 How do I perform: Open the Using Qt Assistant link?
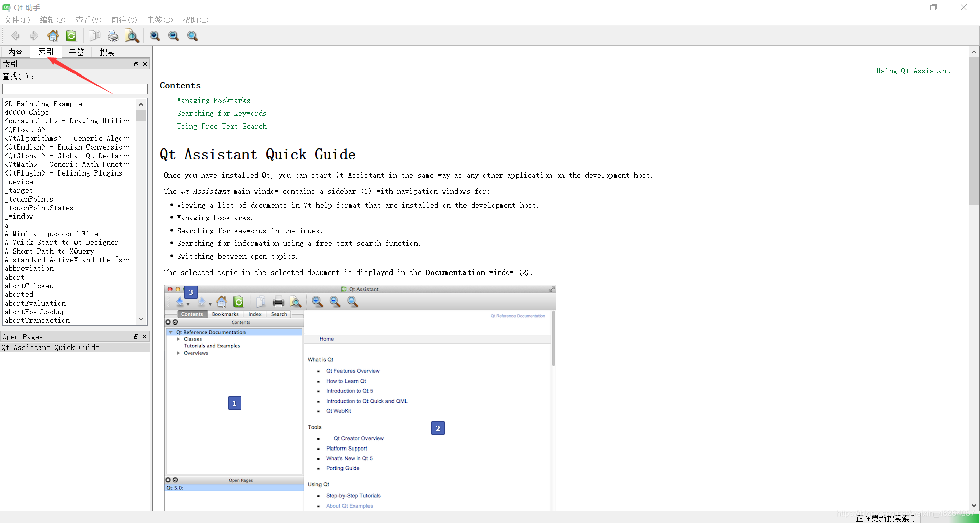[x=913, y=71]
